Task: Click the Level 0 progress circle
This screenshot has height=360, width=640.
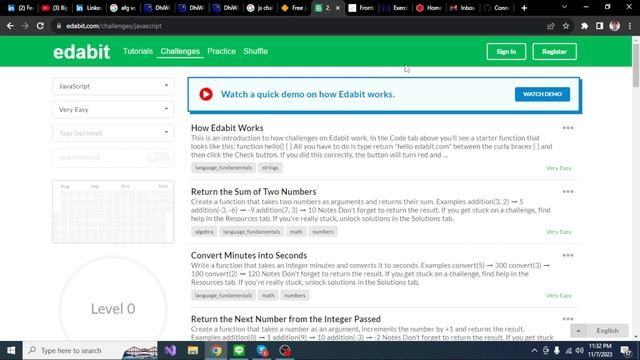Action: click(x=113, y=309)
